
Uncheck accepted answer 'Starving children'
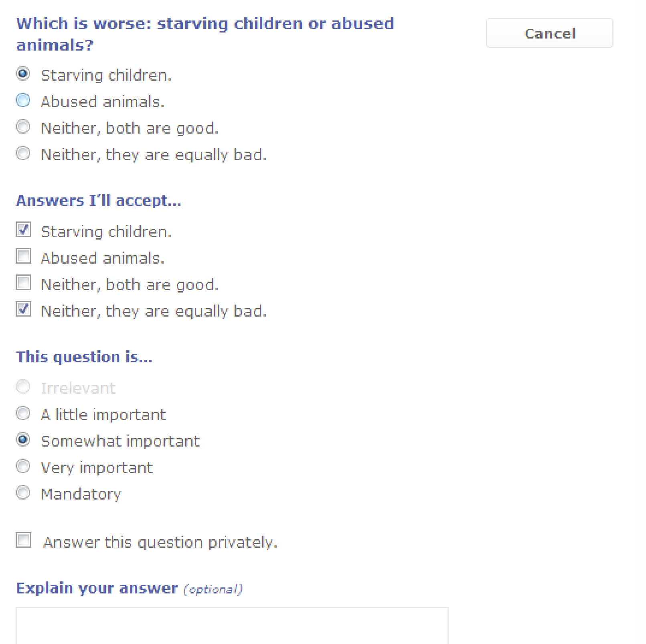[x=23, y=230]
